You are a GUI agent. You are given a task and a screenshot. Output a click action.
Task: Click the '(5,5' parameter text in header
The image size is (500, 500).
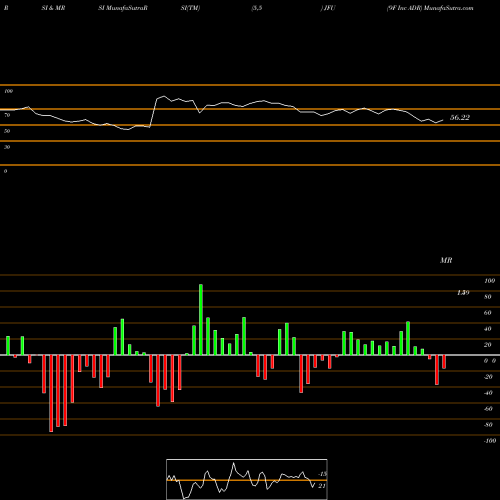[257, 8]
